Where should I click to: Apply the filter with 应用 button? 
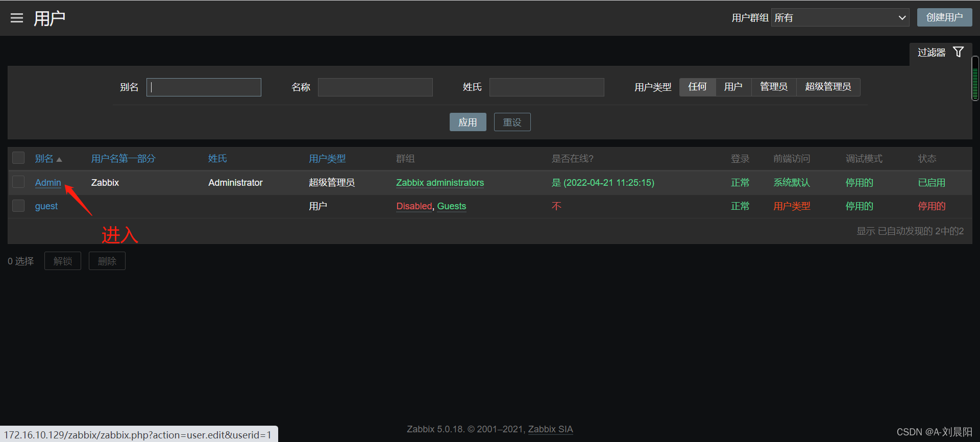click(468, 122)
